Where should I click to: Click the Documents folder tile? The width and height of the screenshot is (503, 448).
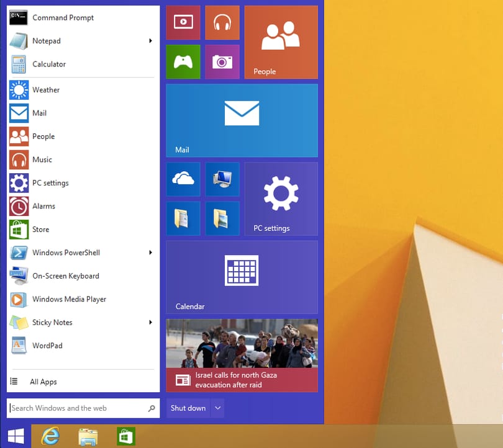click(183, 218)
